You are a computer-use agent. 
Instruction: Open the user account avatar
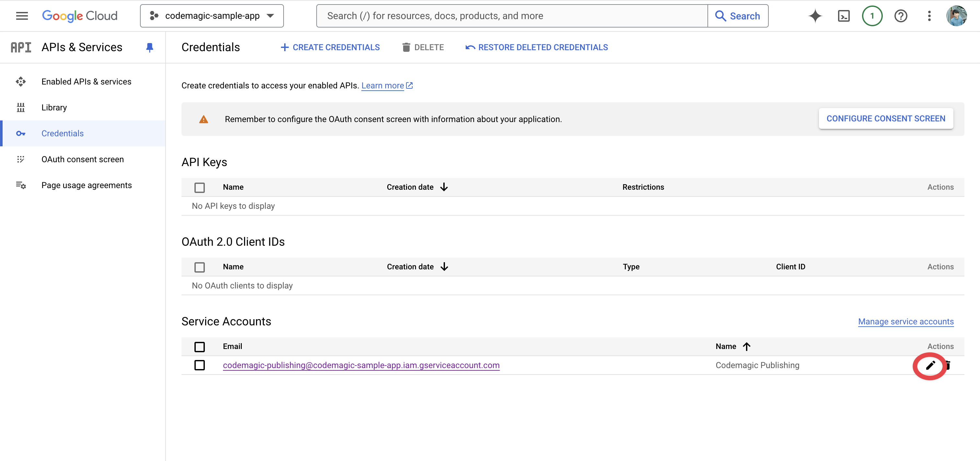point(956,16)
